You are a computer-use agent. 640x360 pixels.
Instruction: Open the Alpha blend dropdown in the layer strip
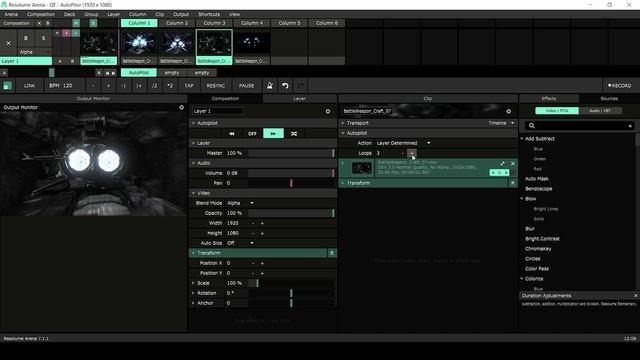coord(35,52)
